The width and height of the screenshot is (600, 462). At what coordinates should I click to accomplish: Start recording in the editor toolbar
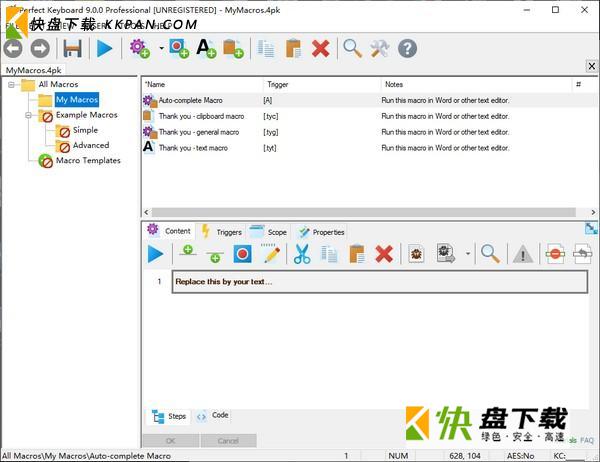(x=243, y=254)
